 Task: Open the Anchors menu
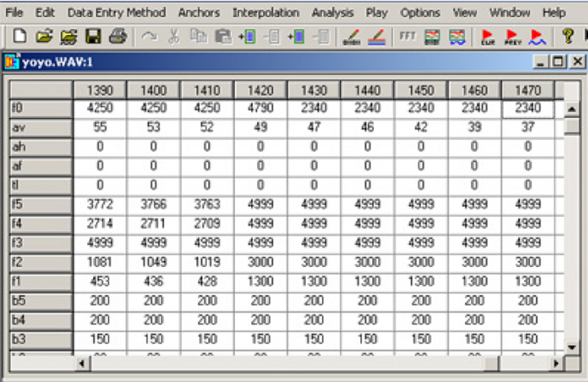199,13
